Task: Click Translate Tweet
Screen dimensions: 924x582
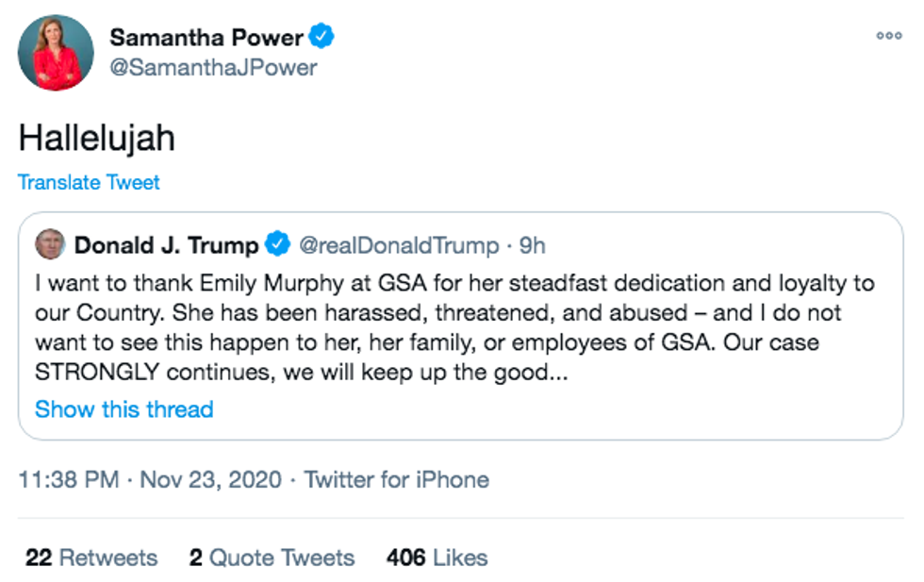Action: [89, 182]
